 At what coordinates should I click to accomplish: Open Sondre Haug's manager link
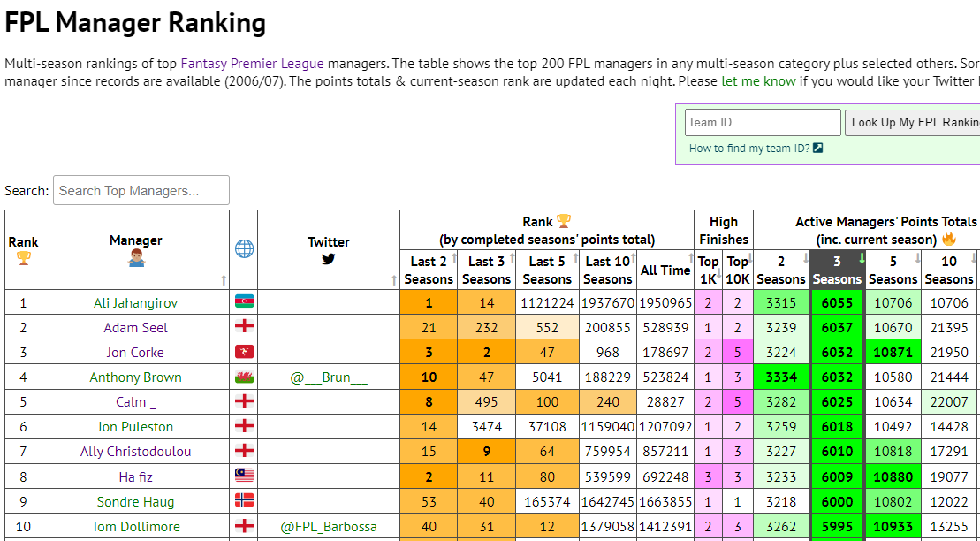point(135,501)
